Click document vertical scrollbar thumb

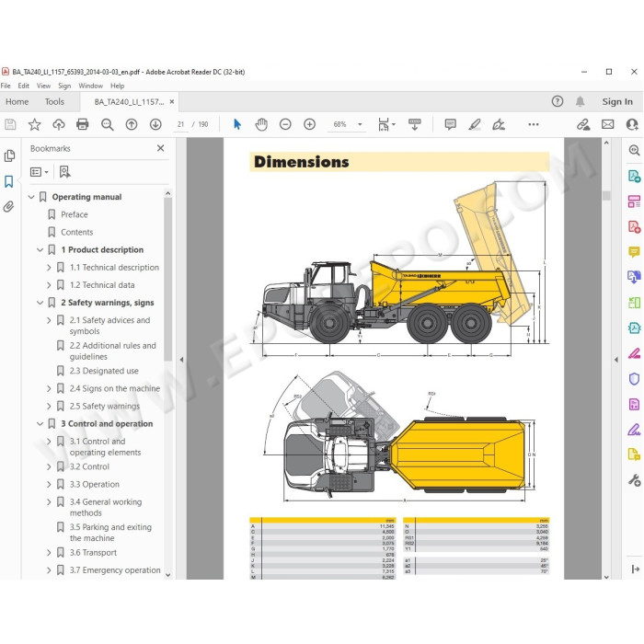pos(606,195)
